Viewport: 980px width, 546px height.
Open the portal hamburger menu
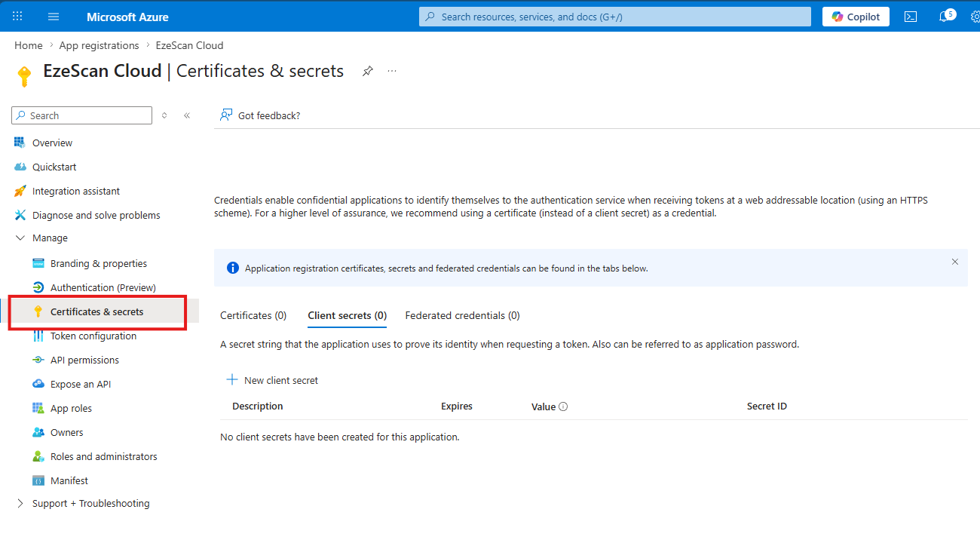(x=54, y=17)
